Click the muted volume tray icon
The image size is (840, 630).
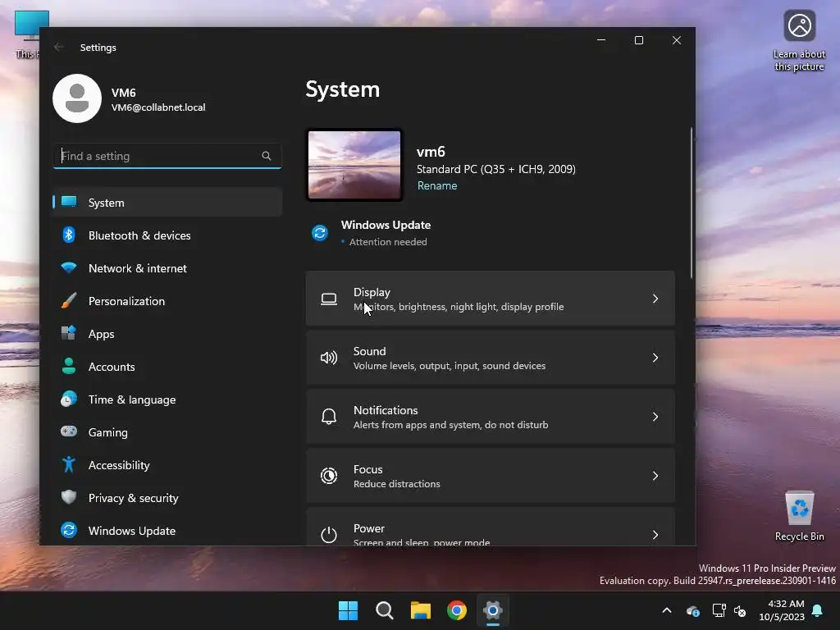point(740,610)
